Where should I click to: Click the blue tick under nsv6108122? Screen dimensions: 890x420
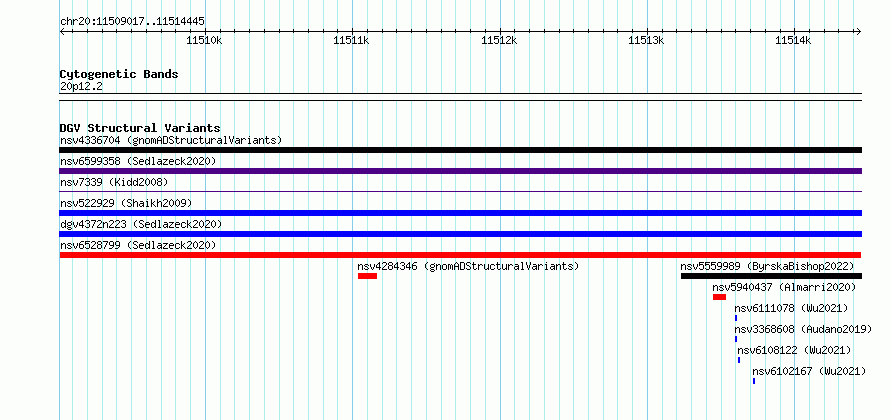tap(738, 360)
